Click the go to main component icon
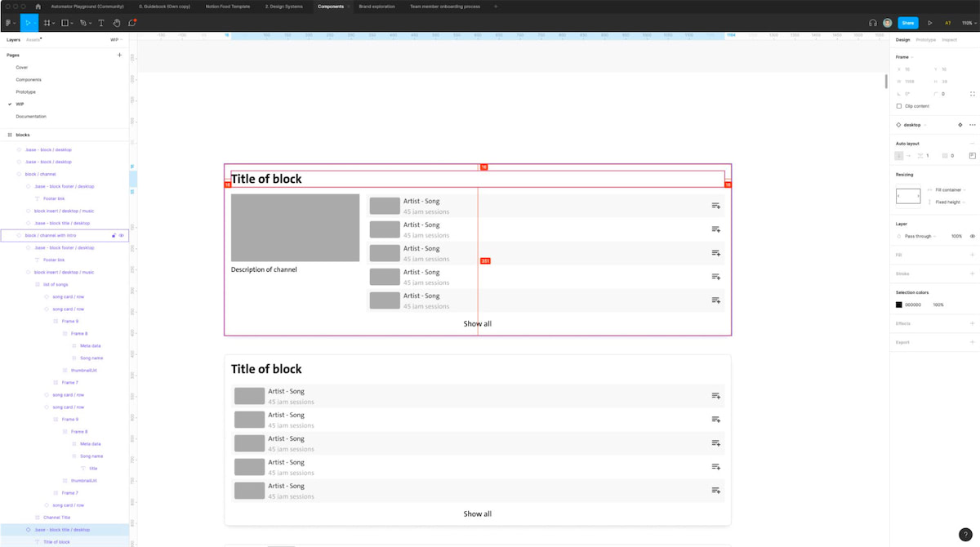The width and height of the screenshot is (980, 547). pos(960,125)
